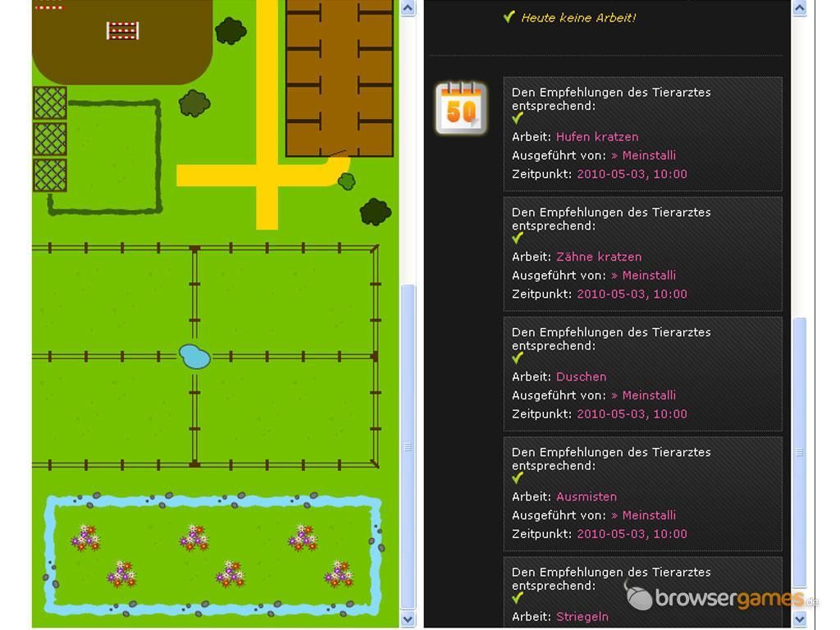The height and width of the screenshot is (630, 840).
Task: Click the map panel scroll-down arrow
Action: click(408, 619)
